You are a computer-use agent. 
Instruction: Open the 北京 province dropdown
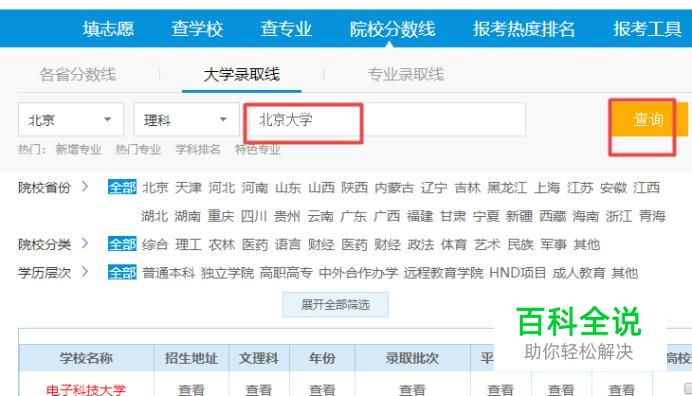[71, 120]
